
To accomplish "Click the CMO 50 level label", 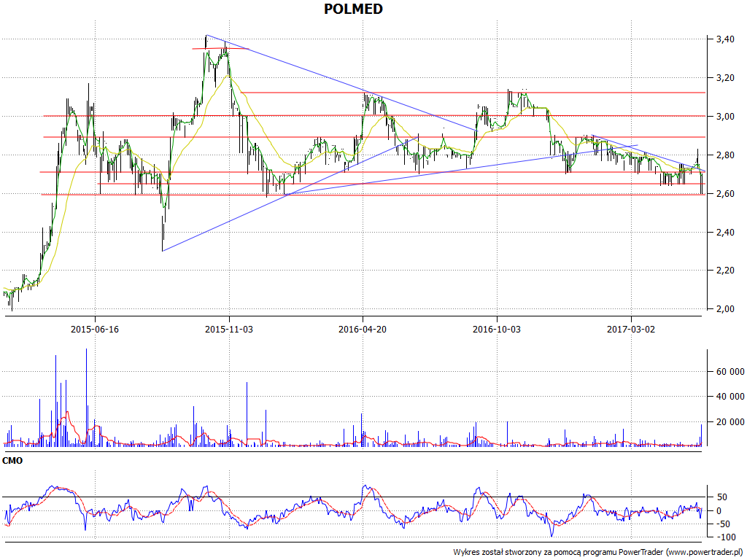I will point(721,497).
